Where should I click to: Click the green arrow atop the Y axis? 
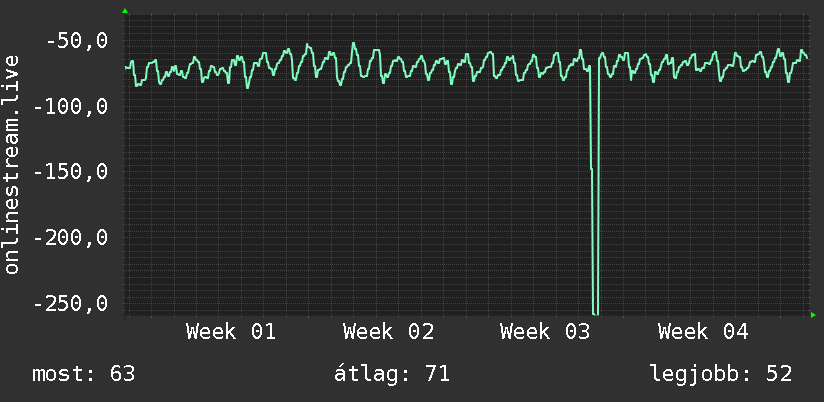click(125, 11)
